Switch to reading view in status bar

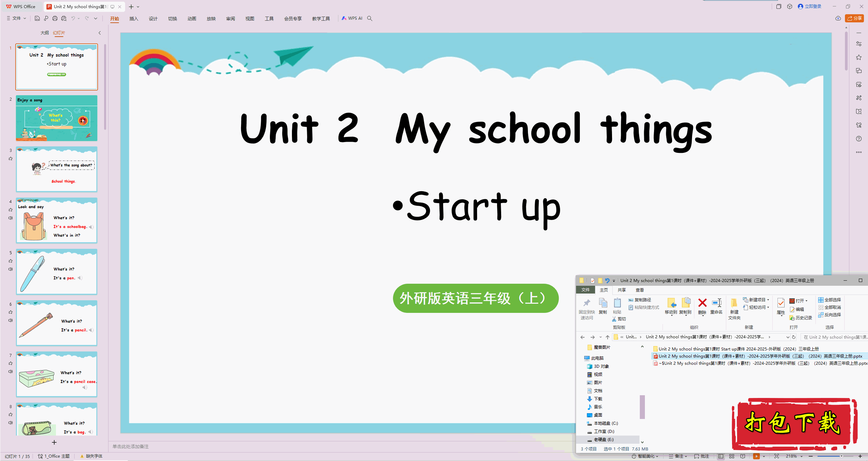coord(743,456)
